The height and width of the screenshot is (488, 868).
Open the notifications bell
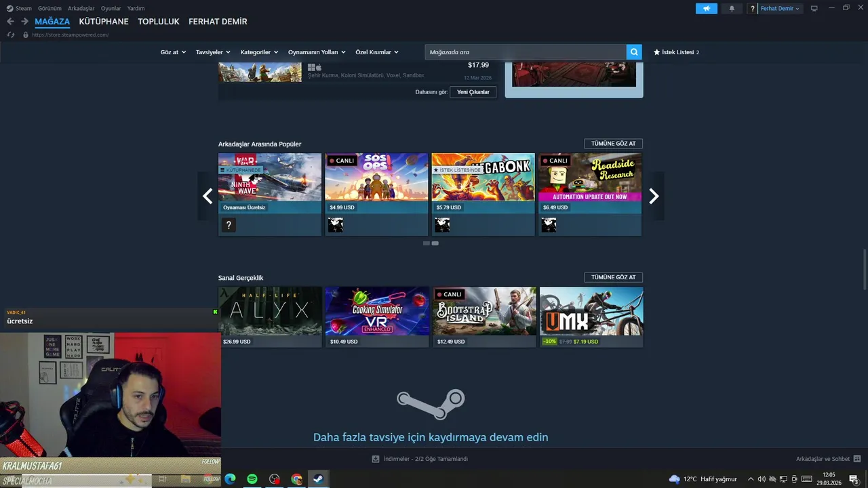pyautogui.click(x=732, y=9)
